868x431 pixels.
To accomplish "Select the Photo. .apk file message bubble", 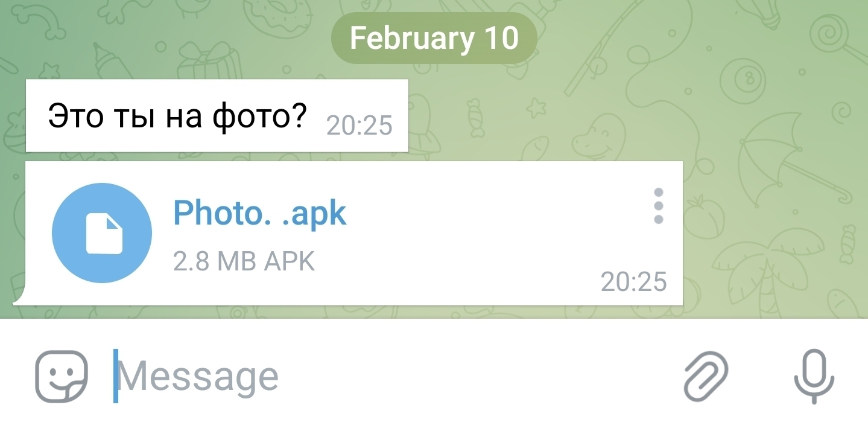I will tap(349, 233).
